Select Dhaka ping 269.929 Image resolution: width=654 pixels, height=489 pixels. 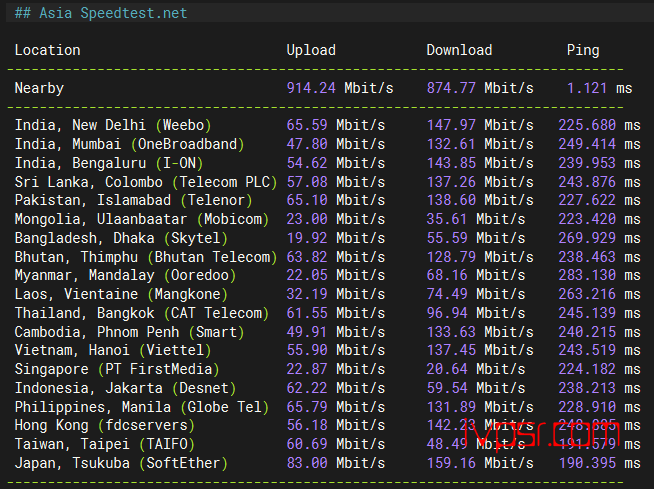pos(587,238)
